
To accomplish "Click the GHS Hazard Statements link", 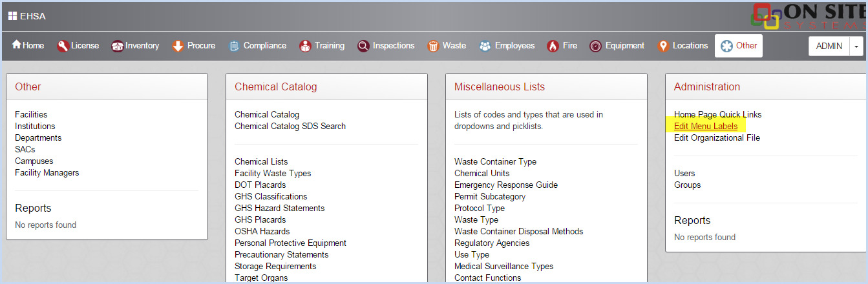I will point(280,208).
